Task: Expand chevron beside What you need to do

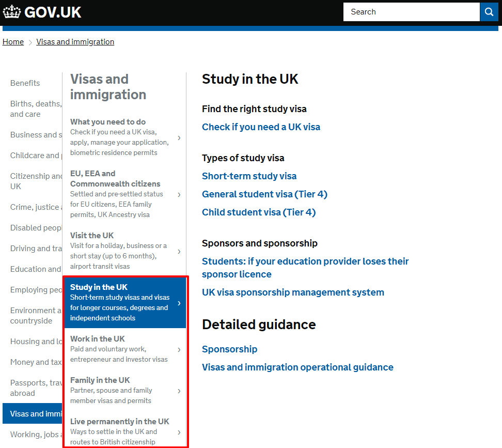Action: pos(179,137)
